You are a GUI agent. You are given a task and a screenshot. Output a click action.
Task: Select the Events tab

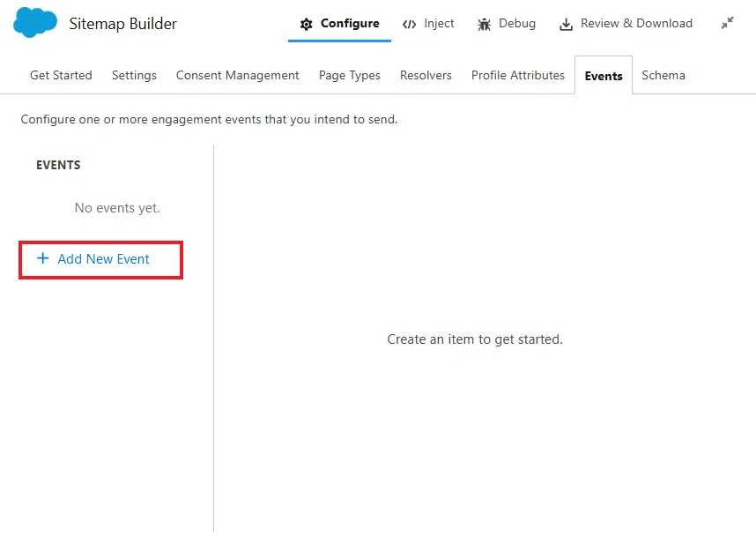pos(604,76)
